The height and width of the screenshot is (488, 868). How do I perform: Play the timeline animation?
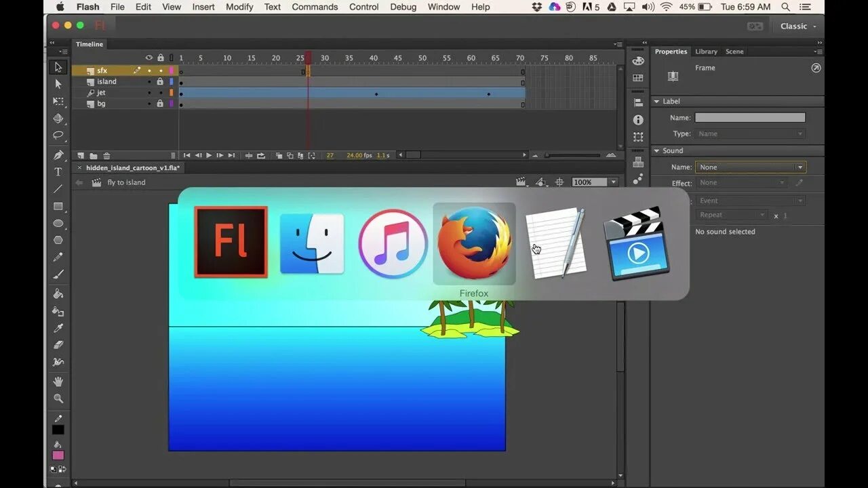[209, 155]
